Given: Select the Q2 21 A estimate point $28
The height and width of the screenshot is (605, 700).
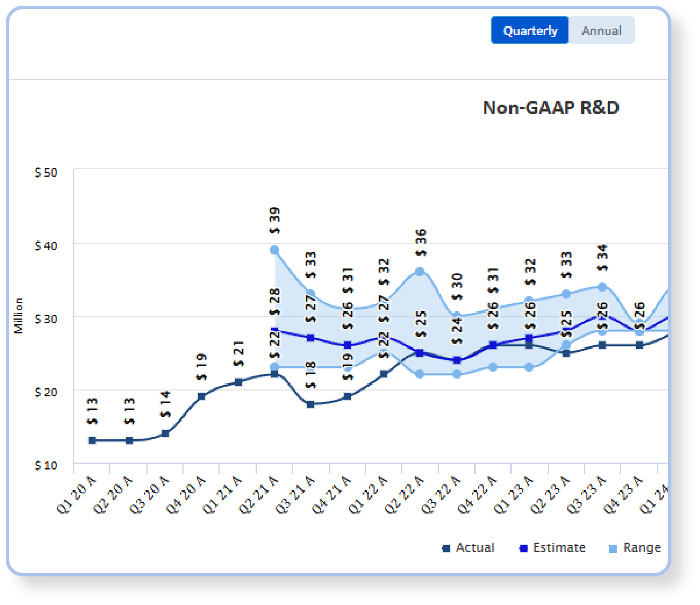Looking at the screenshot, I should (275, 331).
